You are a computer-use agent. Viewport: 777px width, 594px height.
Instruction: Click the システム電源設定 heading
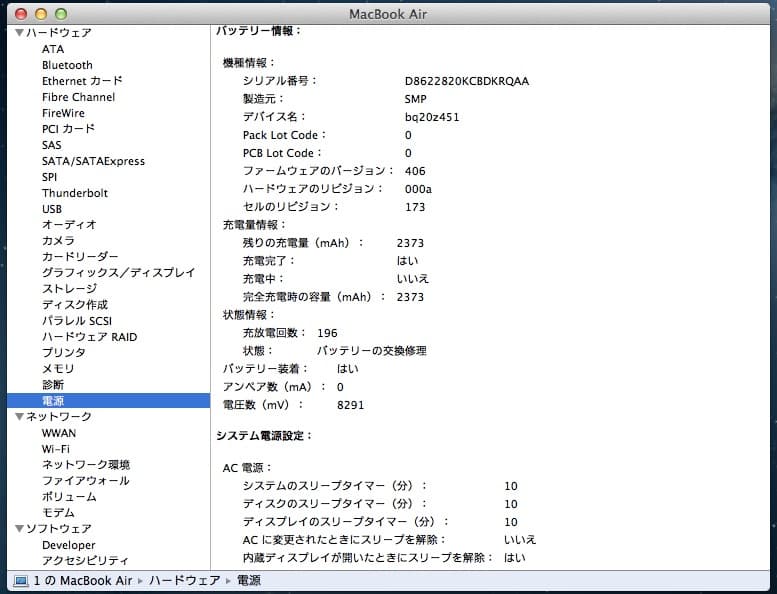(x=264, y=436)
